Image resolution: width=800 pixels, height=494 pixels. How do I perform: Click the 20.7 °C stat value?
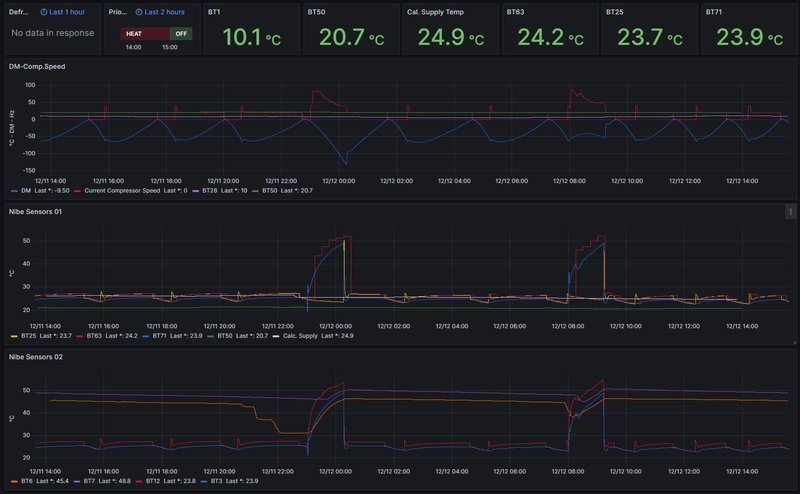point(352,37)
